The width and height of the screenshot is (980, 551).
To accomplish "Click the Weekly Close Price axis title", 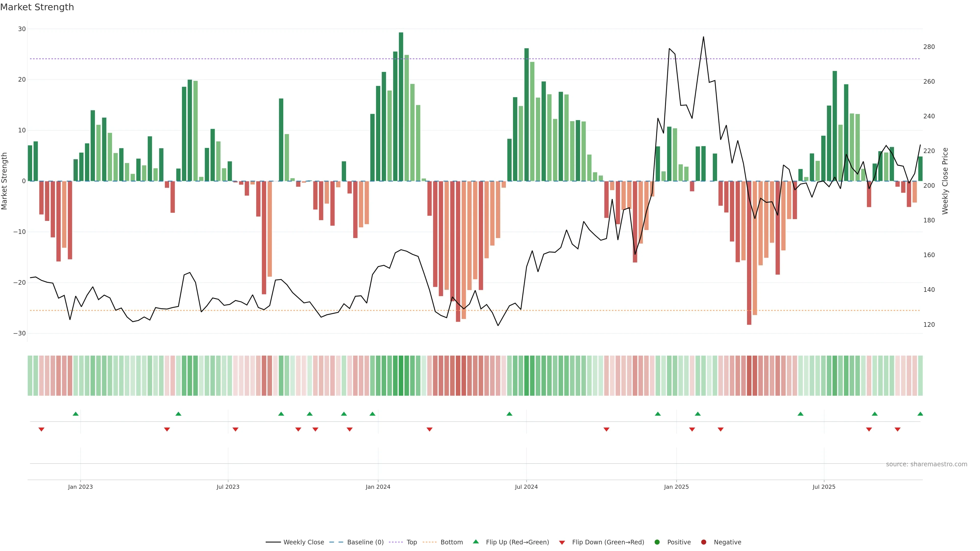I will [945, 181].
